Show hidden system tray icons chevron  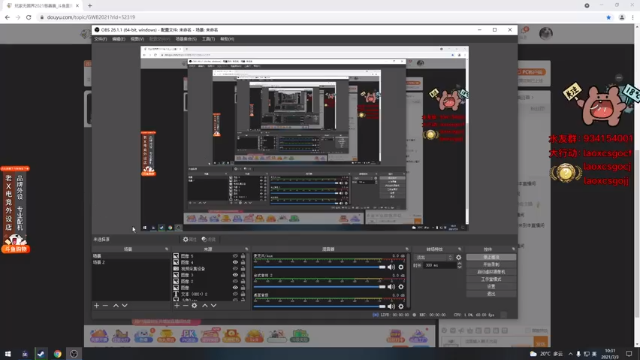[x=570, y=354]
